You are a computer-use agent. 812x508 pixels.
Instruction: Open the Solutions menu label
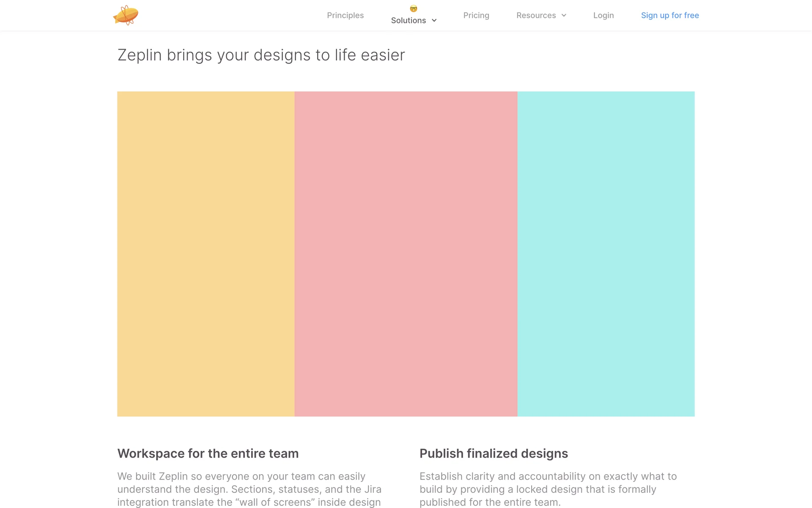[x=408, y=20]
